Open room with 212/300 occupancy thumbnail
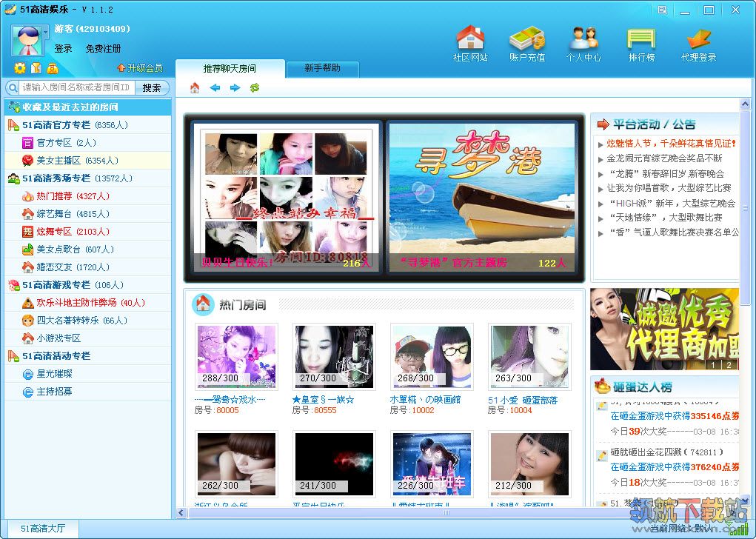The image size is (756, 539). [529, 463]
